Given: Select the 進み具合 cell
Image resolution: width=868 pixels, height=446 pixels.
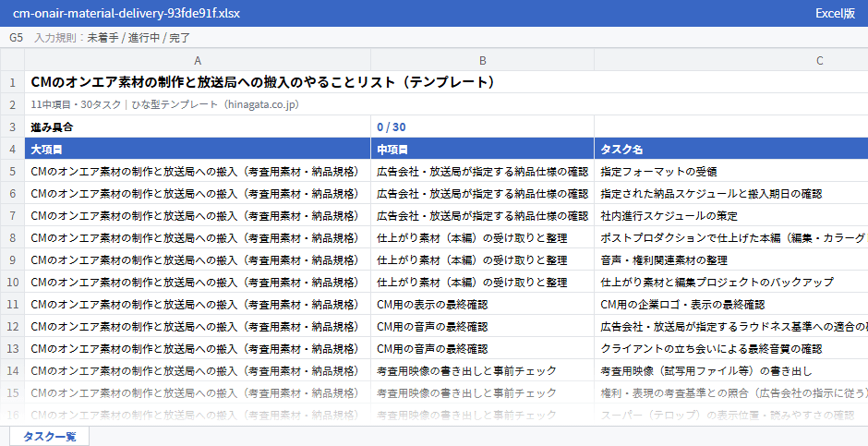Looking at the screenshot, I should pyautogui.click(x=198, y=127).
